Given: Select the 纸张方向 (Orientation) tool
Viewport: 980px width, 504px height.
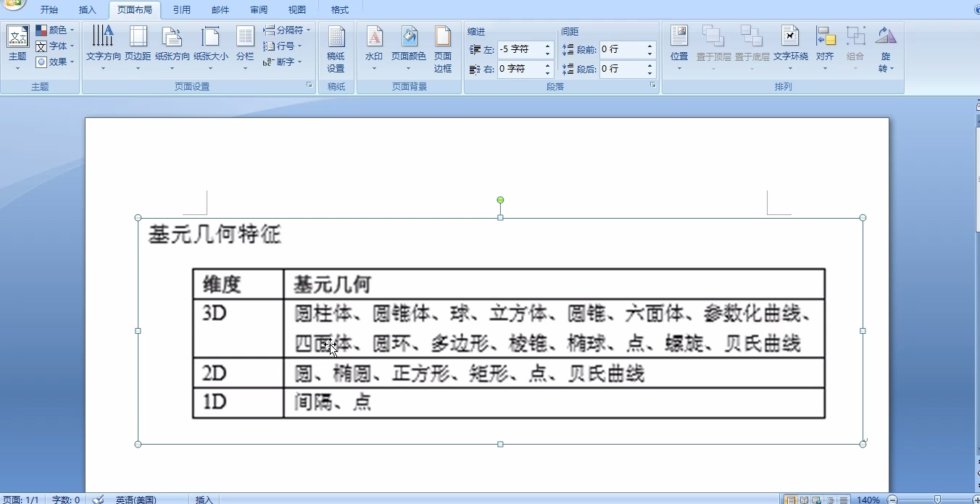Looking at the screenshot, I should point(173,49).
